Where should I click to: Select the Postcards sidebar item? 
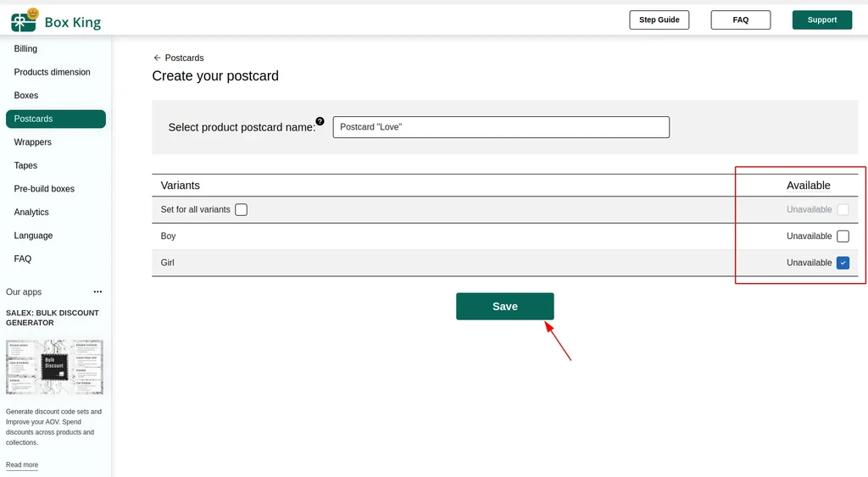56,119
